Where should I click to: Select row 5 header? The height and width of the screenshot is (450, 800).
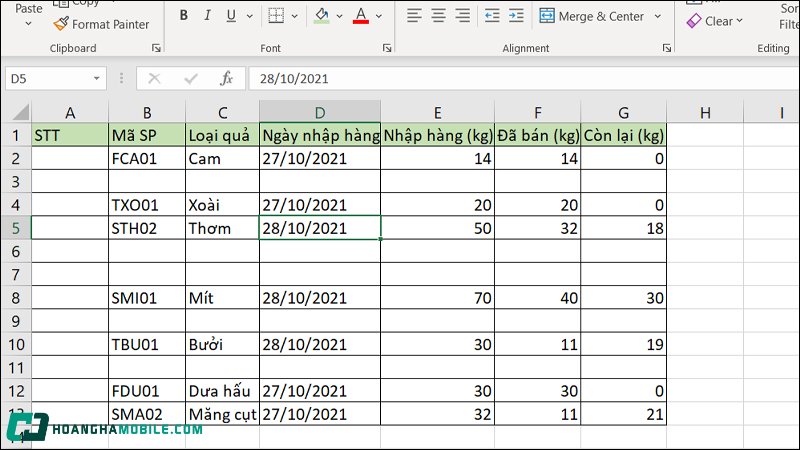pos(16,228)
